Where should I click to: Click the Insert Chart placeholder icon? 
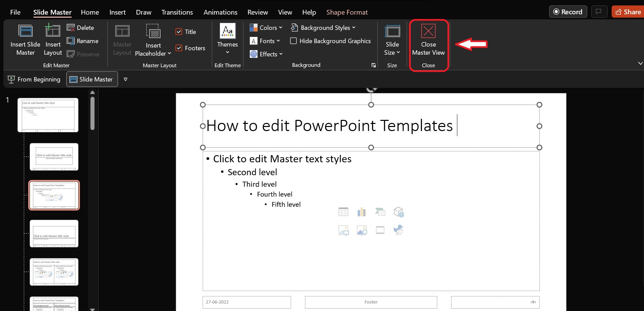click(x=362, y=212)
